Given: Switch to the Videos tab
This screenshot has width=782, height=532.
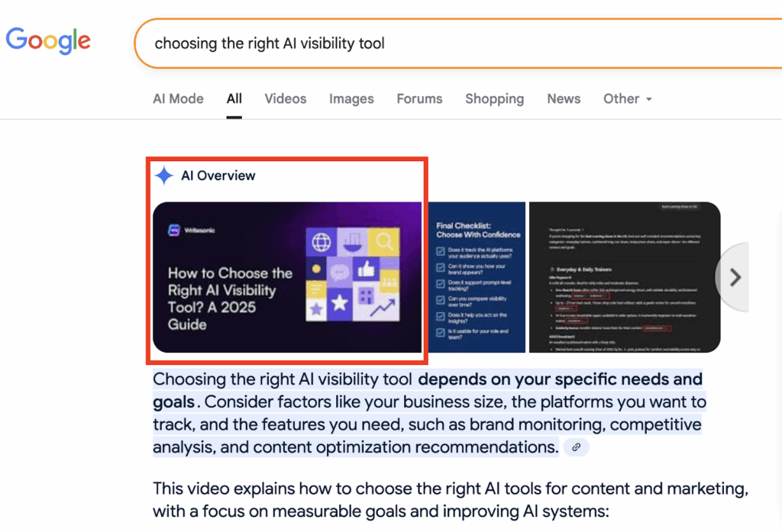Looking at the screenshot, I should [286, 99].
